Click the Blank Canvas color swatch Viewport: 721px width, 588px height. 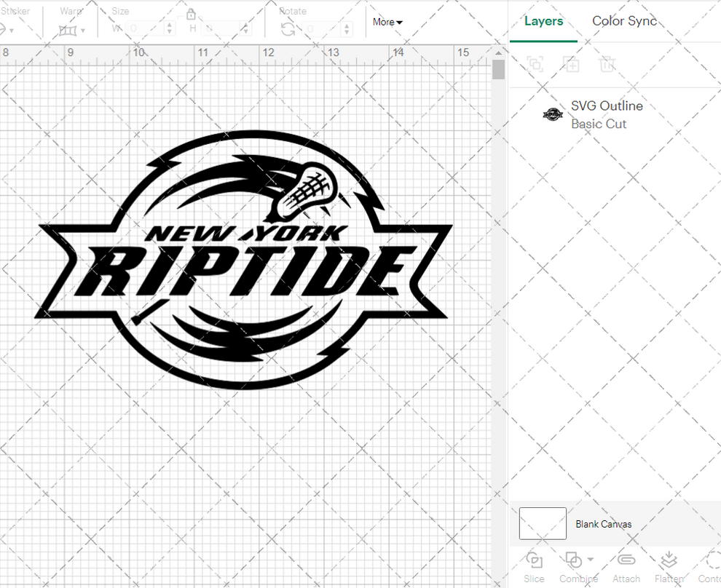pyautogui.click(x=542, y=523)
